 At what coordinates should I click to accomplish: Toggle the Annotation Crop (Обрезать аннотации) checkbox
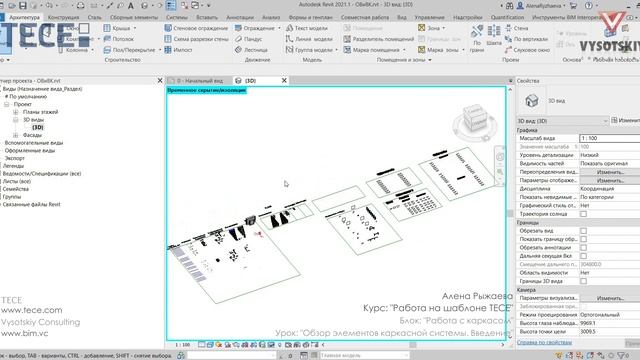pos(584,248)
